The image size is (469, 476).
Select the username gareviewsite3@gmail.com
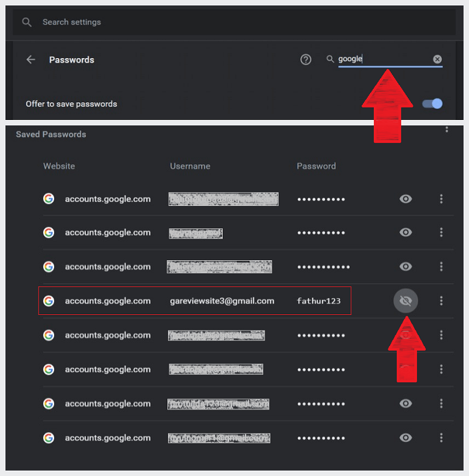coord(222,301)
